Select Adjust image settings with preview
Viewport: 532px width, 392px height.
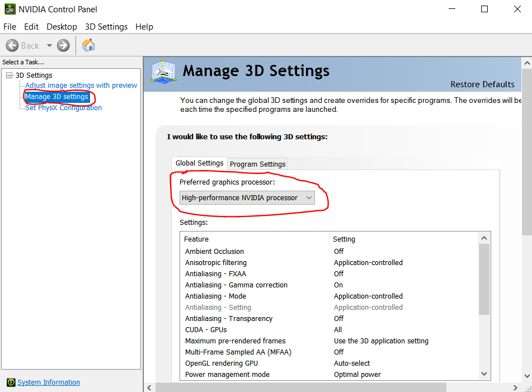81,86
